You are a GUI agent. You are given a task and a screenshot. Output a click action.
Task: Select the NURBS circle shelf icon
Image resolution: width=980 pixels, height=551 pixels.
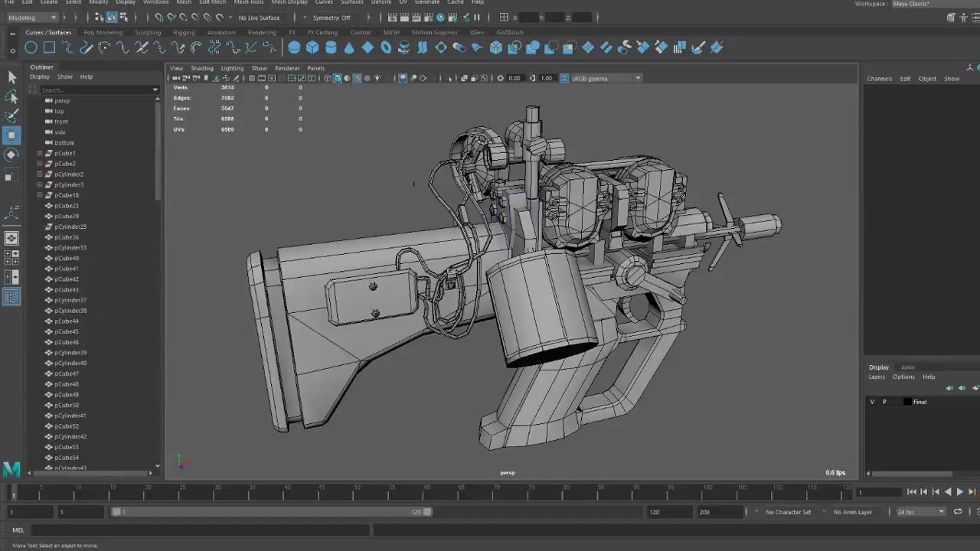coord(31,47)
